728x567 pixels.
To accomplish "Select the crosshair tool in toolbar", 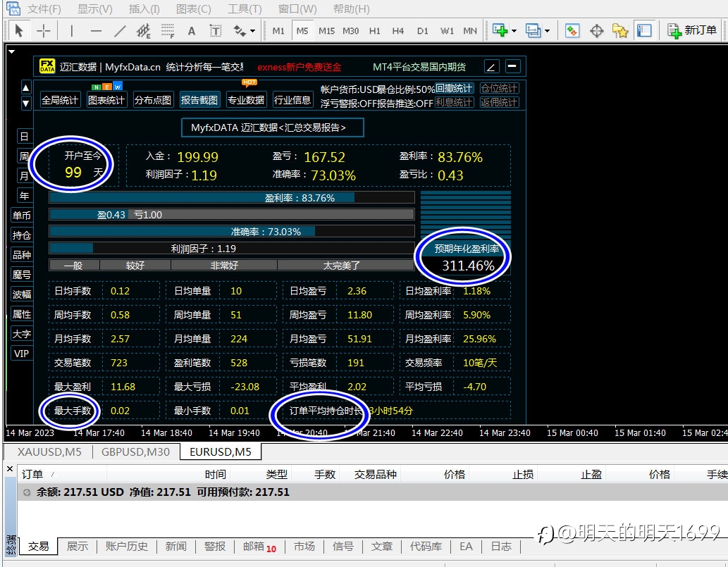I will [44, 31].
